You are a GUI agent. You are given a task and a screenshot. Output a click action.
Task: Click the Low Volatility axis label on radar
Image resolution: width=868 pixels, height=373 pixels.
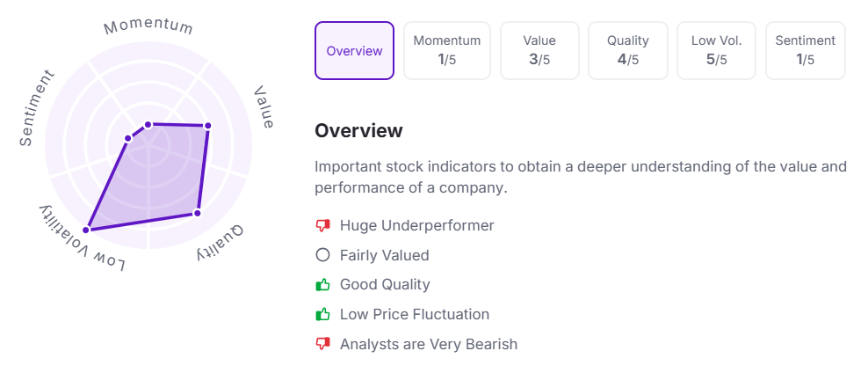click(81, 240)
